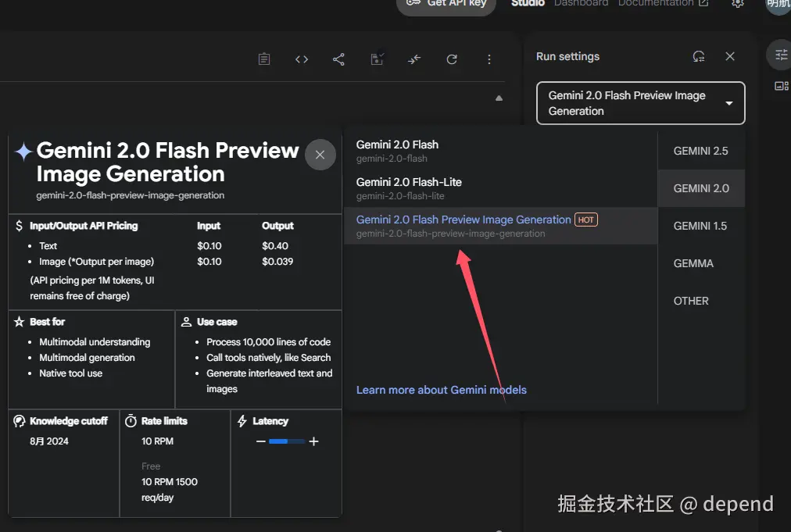
Task: Click the Use case person icon
Action: click(186, 322)
